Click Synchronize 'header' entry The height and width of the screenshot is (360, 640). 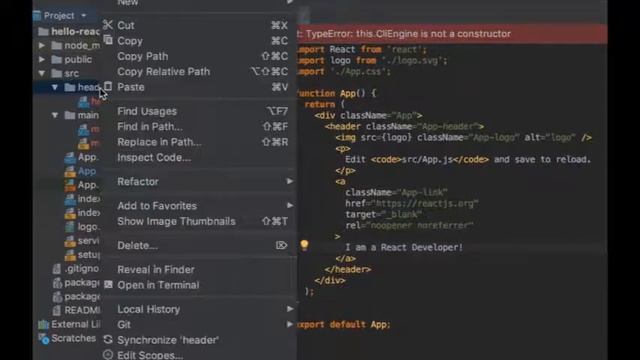click(x=198, y=340)
